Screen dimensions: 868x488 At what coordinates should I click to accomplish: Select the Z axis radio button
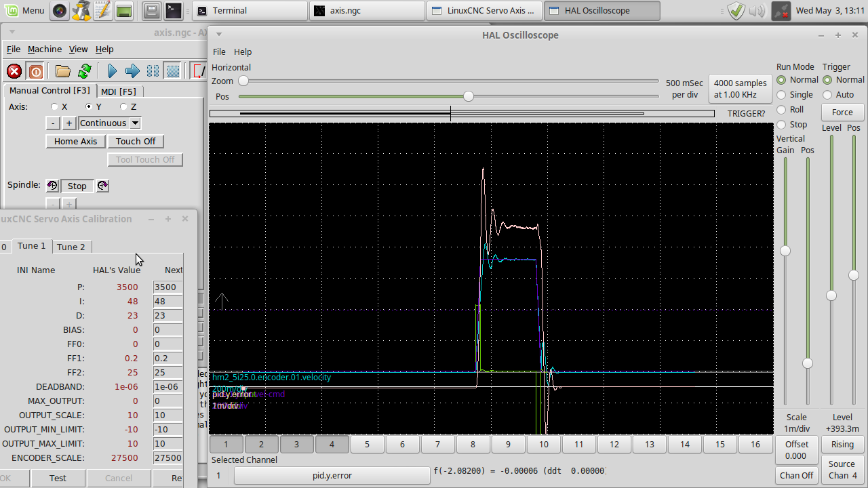123,106
